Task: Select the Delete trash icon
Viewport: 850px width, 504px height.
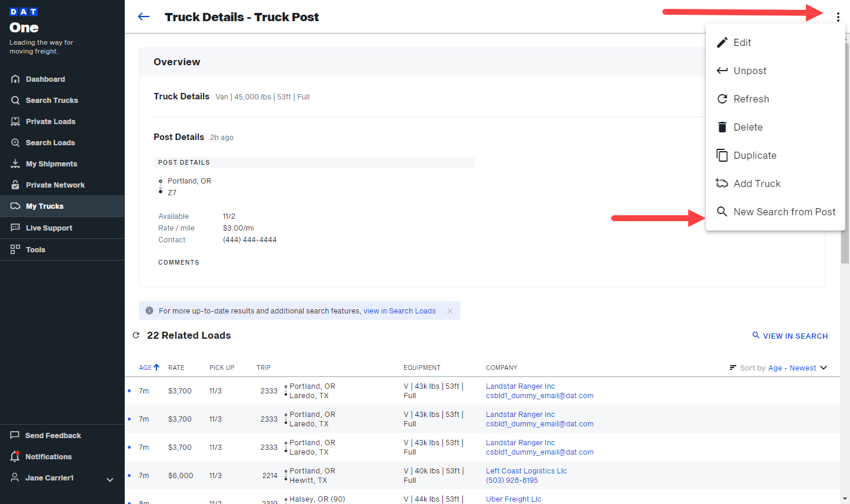Action: pyautogui.click(x=722, y=126)
